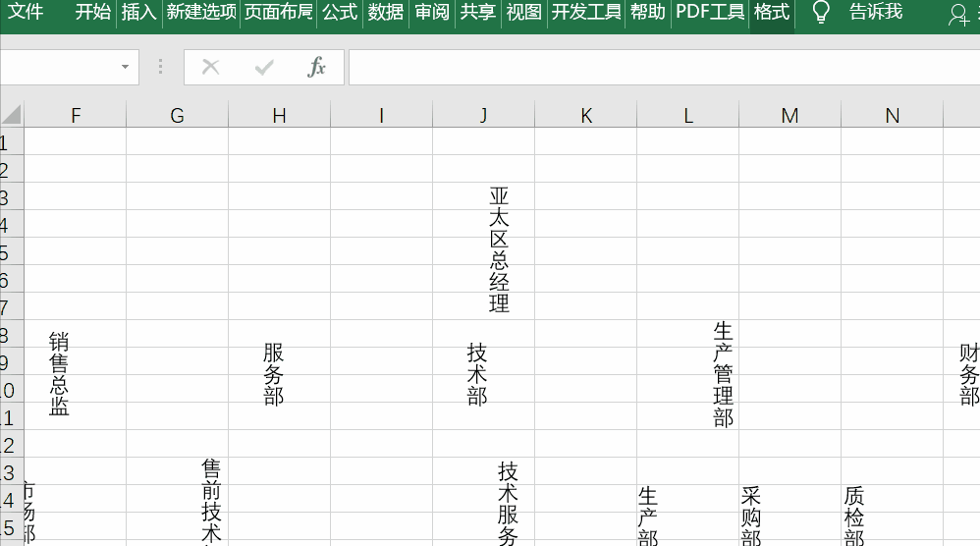
Task: Select the 生产管理部 text box
Action: click(x=723, y=373)
